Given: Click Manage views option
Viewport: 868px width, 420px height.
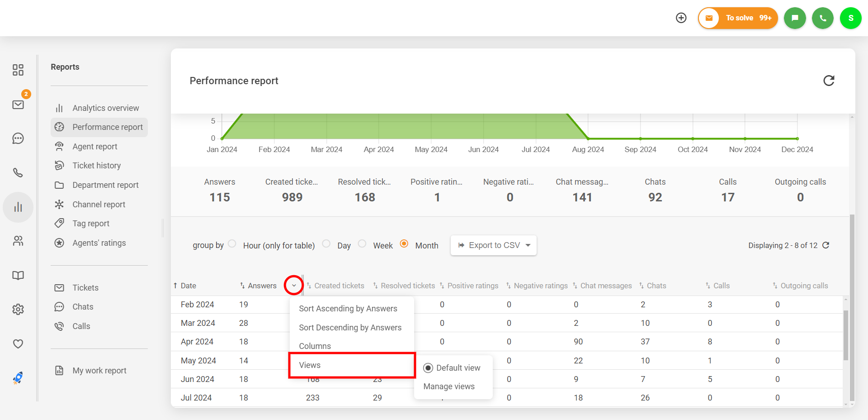Looking at the screenshot, I should pos(449,387).
